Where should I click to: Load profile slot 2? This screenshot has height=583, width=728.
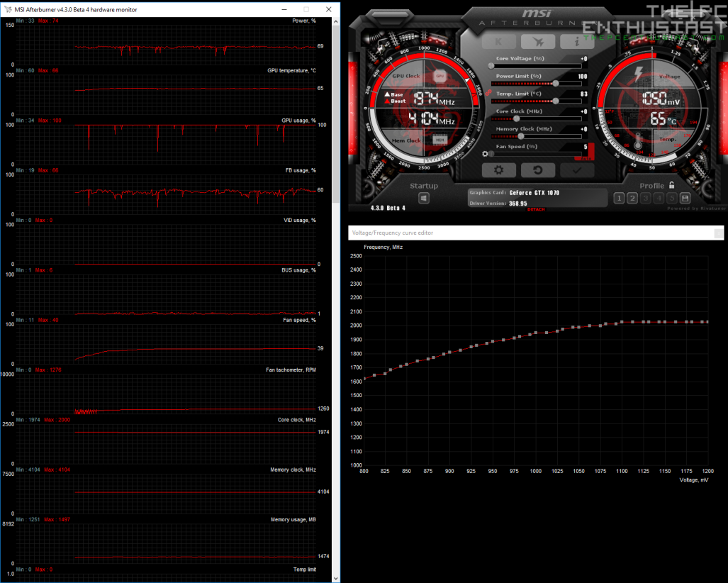[x=632, y=199]
